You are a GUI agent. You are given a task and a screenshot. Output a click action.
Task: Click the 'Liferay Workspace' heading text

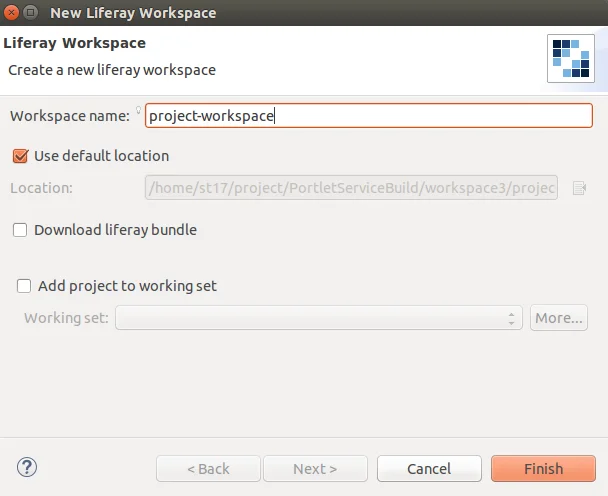[74, 43]
